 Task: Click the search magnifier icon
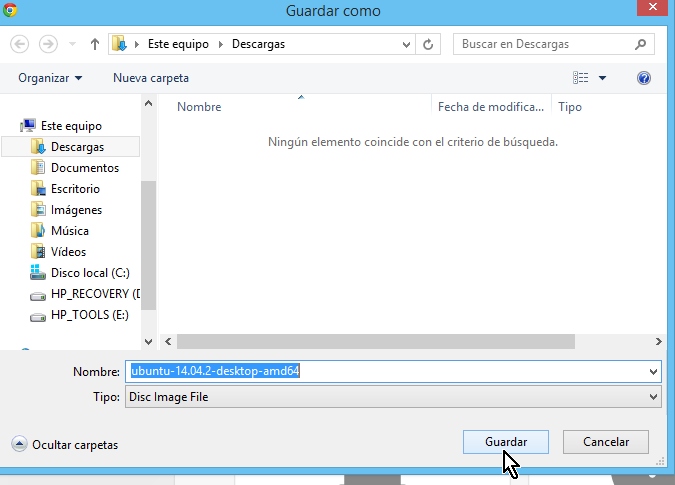click(x=641, y=44)
